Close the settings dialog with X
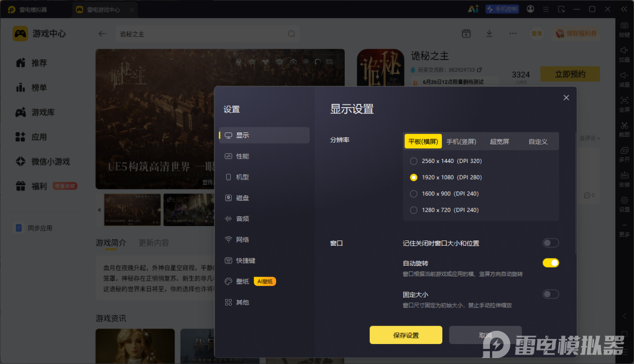 point(566,97)
